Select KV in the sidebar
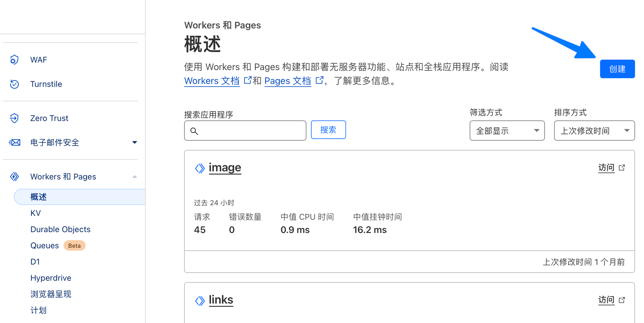Image resolution: width=644 pixels, height=323 pixels. coord(36,213)
